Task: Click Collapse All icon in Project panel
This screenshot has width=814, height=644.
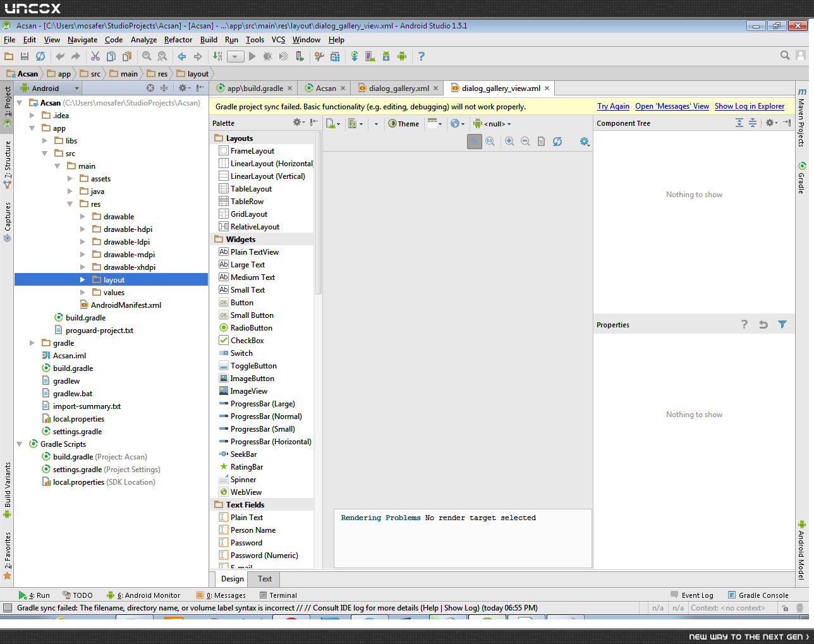Action: (164, 88)
